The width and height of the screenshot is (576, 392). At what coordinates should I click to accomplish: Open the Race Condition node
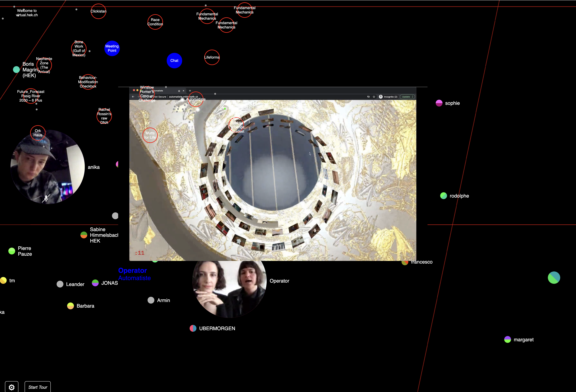(155, 22)
